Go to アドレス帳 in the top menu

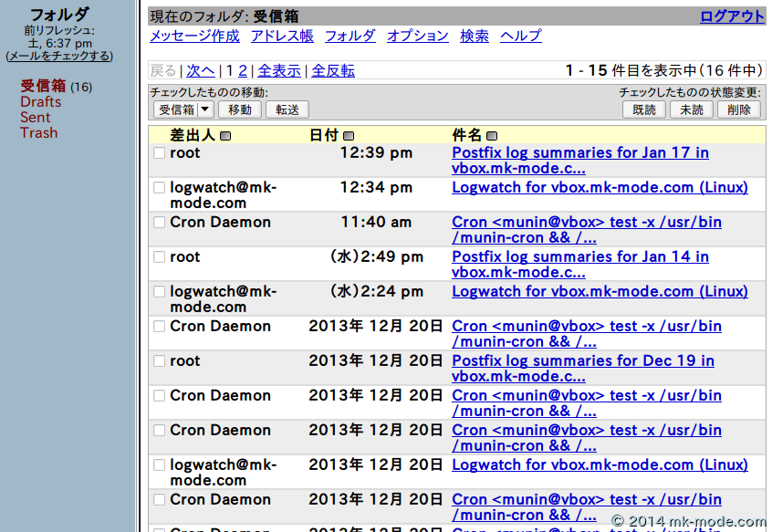tap(282, 37)
